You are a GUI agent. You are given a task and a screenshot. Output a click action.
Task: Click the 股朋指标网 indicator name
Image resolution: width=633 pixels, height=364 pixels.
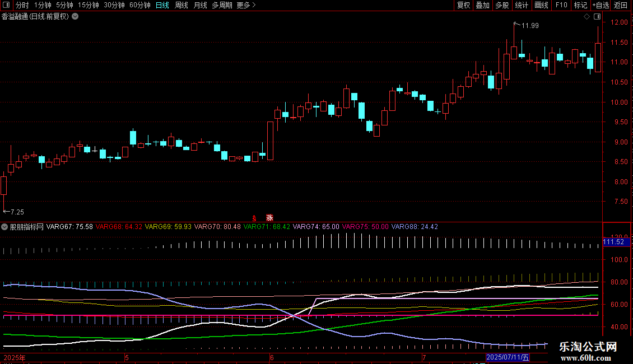click(x=27, y=227)
